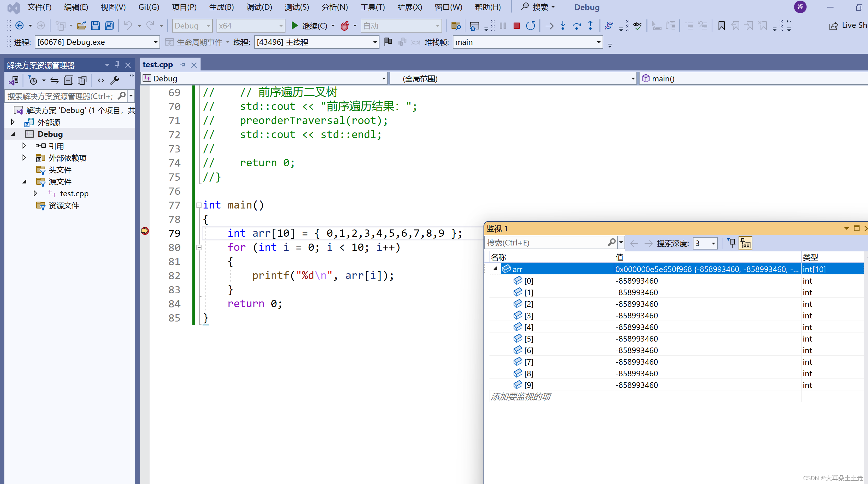Click the Step Over icon
This screenshot has width=868, height=484.
(x=577, y=26)
